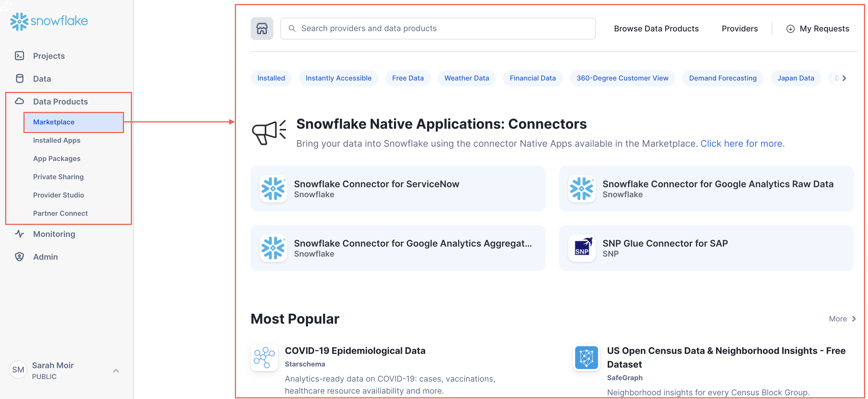Select Data in the sidebar
The width and height of the screenshot is (868, 399).
click(42, 79)
